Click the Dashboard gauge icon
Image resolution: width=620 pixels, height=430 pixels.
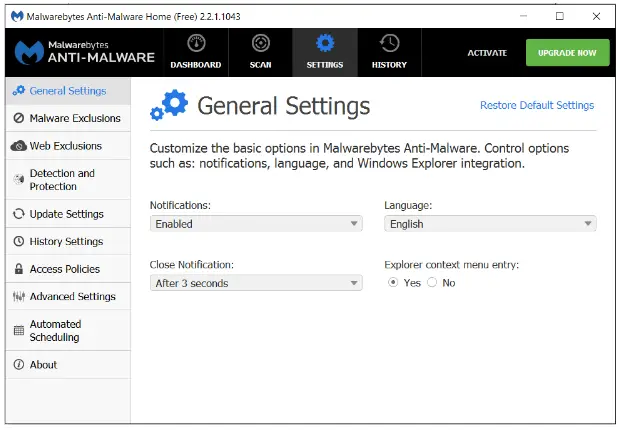pos(196,43)
